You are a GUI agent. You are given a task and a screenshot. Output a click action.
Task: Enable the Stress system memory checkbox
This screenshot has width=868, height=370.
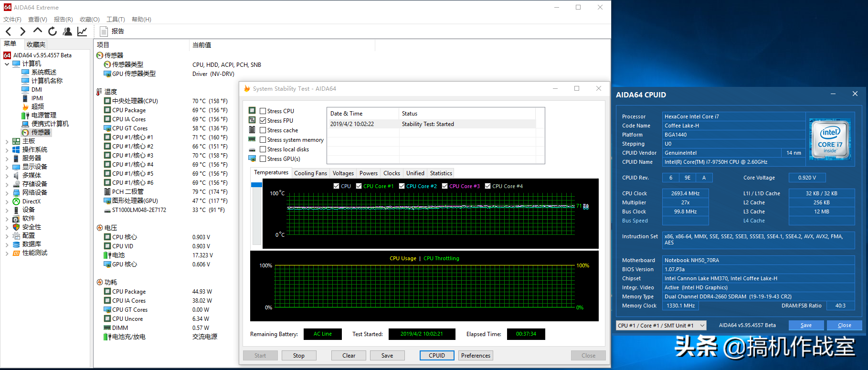(x=263, y=140)
